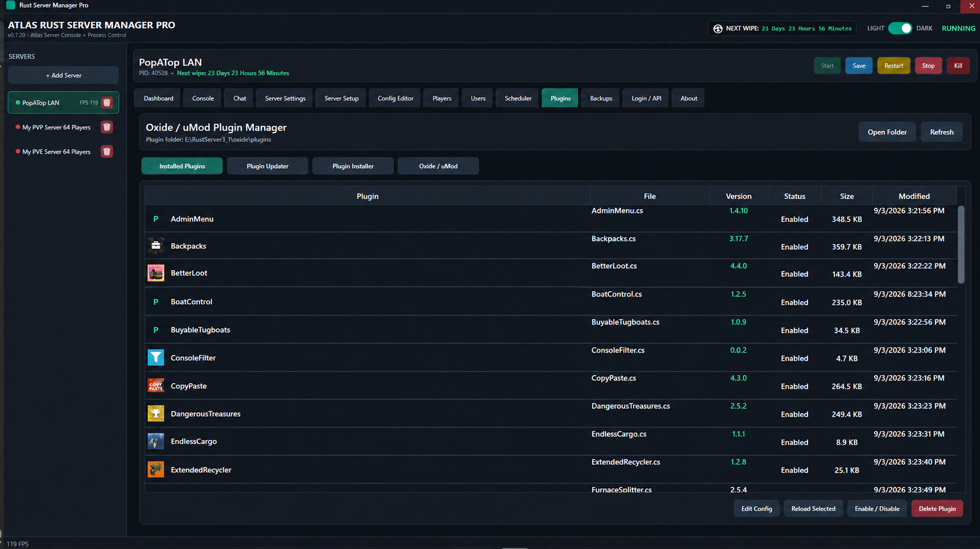Click the app logo in title bar
The width and height of the screenshot is (980, 549).
click(11, 5)
